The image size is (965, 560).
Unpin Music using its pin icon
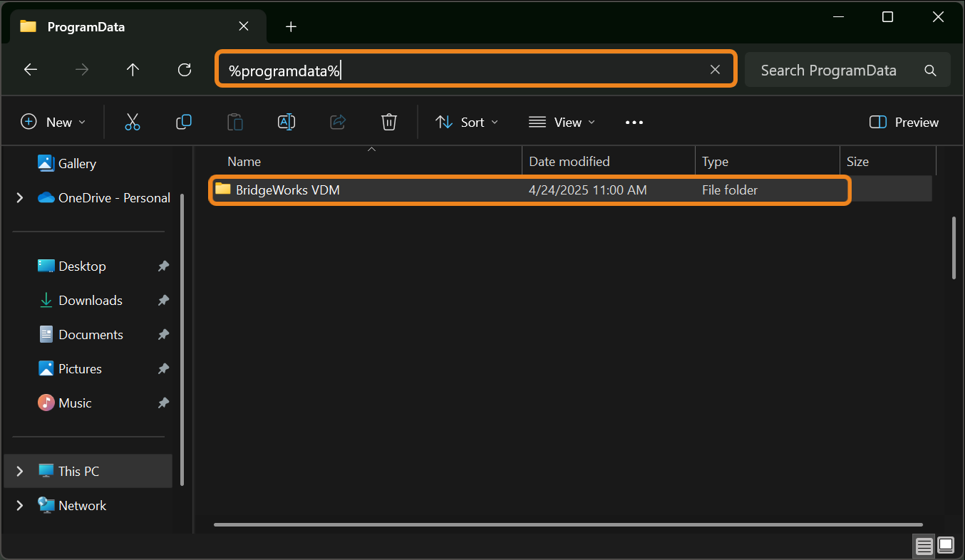(x=163, y=403)
